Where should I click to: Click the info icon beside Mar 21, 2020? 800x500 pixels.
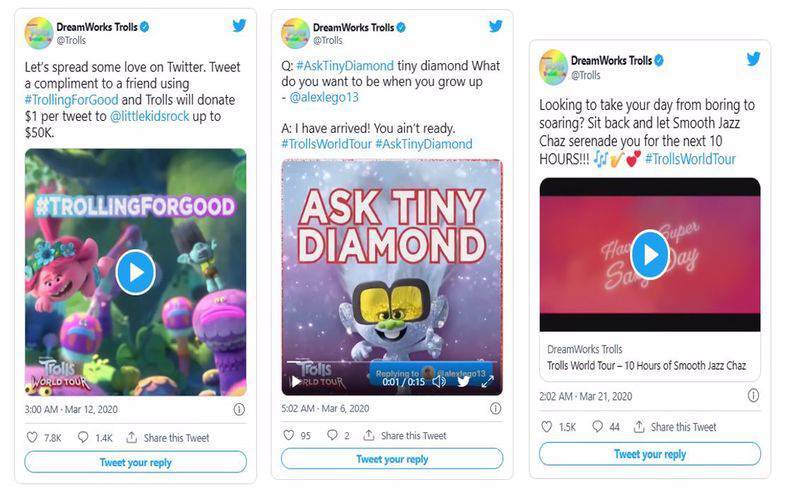[753, 395]
